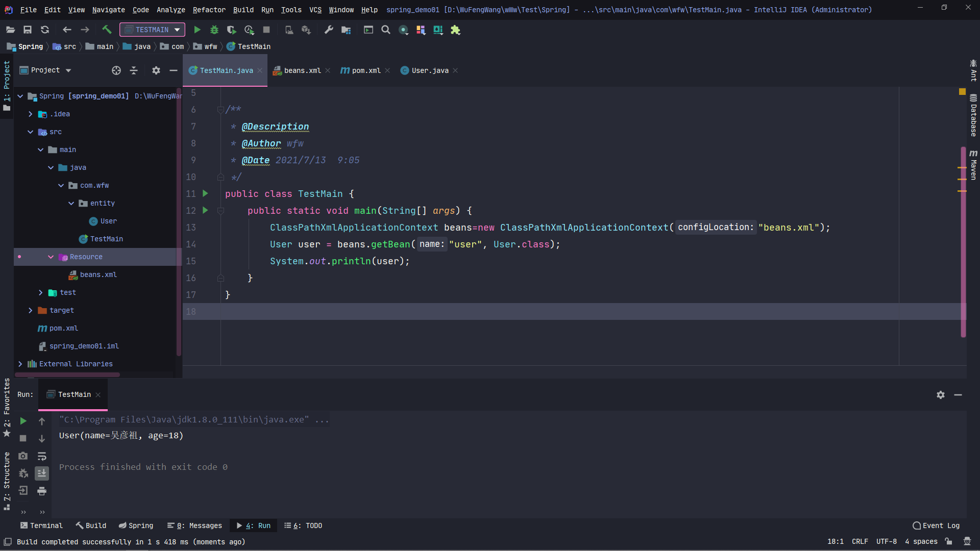This screenshot has height=551, width=980.
Task: Hide Project panel minus icon
Action: coord(174,70)
